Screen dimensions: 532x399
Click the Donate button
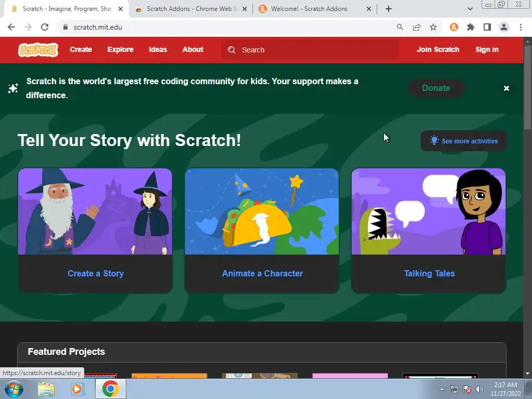436,88
